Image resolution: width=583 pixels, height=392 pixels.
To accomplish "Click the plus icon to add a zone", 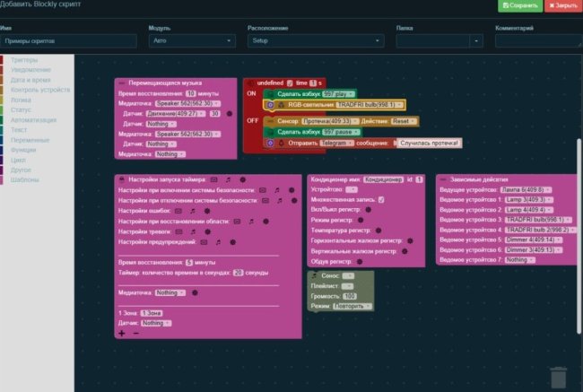I will (122, 334).
